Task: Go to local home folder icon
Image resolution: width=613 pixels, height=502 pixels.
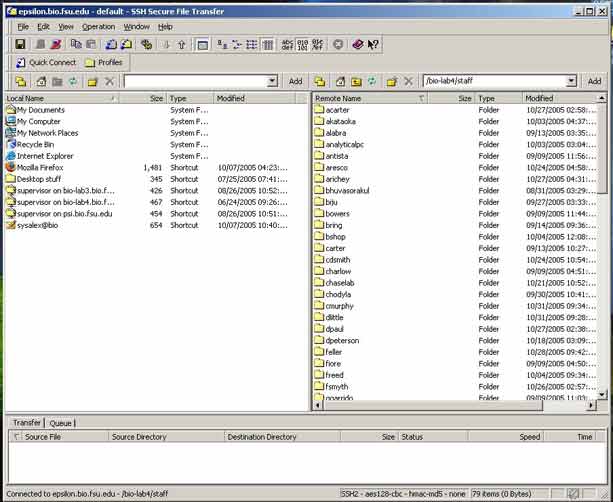Action: [x=41, y=81]
